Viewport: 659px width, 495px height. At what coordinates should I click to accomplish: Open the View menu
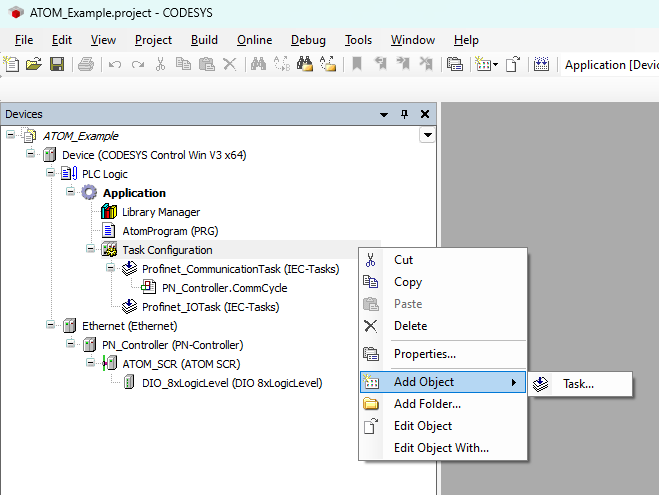103,40
